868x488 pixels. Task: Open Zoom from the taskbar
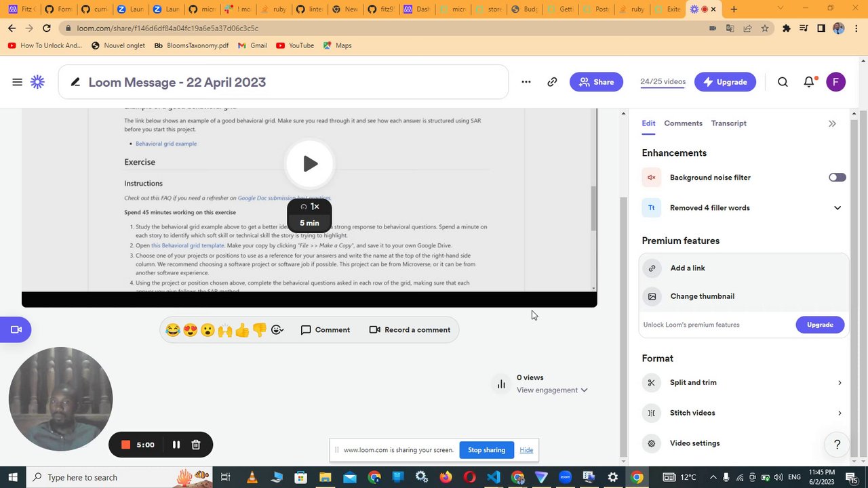coord(566,477)
